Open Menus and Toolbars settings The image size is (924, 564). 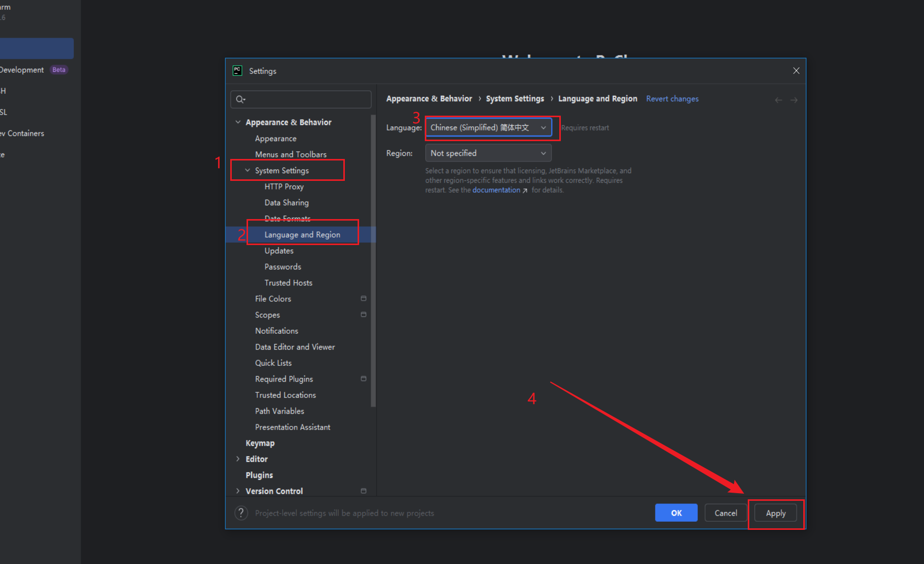click(x=291, y=154)
